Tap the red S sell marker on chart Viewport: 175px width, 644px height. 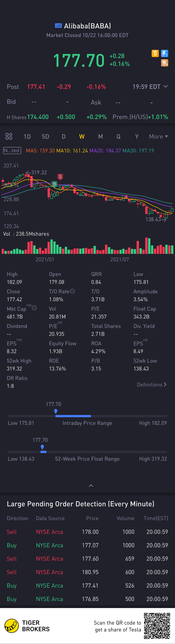tap(60, 177)
